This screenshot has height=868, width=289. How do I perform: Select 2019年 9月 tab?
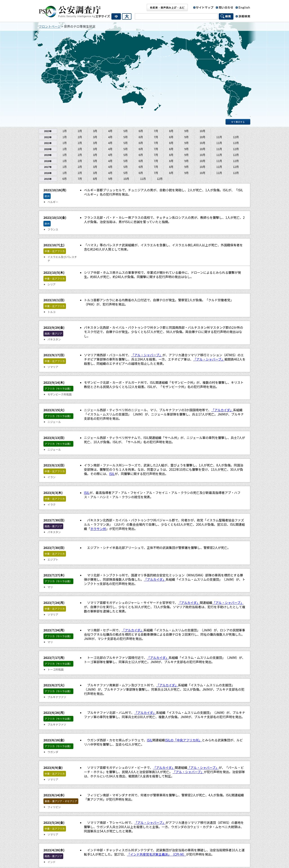186,155
